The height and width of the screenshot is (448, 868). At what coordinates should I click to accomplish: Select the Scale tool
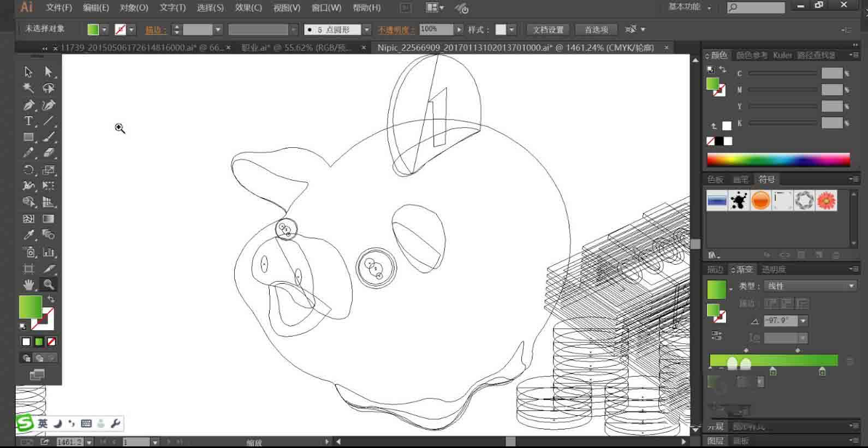(49, 170)
